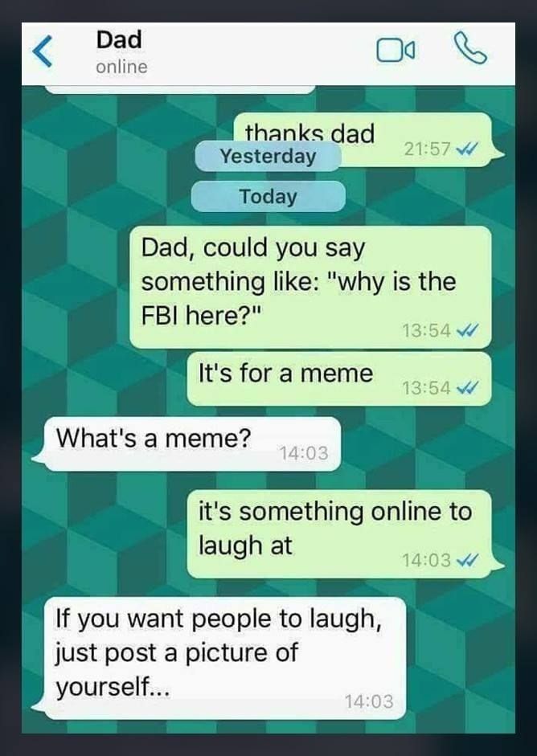The image size is (537, 756).
Task: Tap read ticks on the FBI message
Action: tap(467, 330)
